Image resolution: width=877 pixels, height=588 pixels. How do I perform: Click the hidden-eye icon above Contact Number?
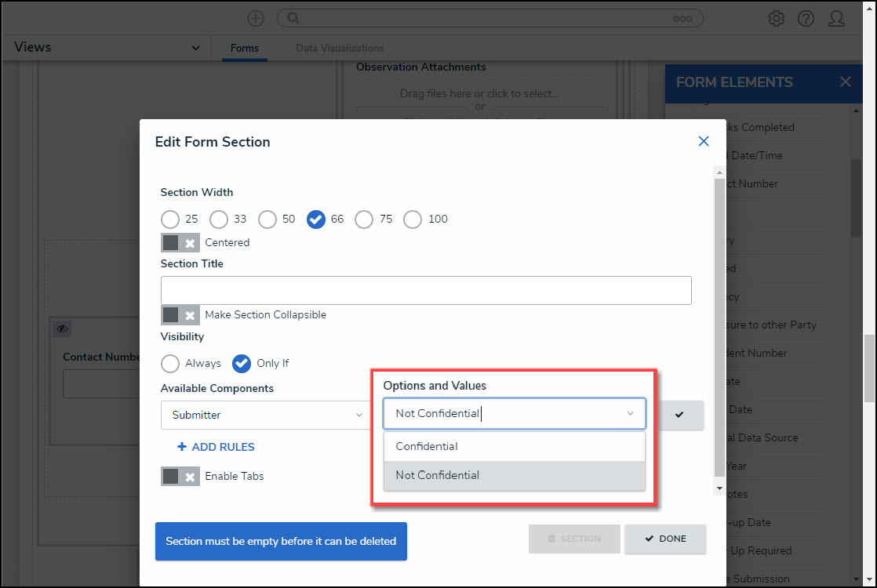(62, 328)
